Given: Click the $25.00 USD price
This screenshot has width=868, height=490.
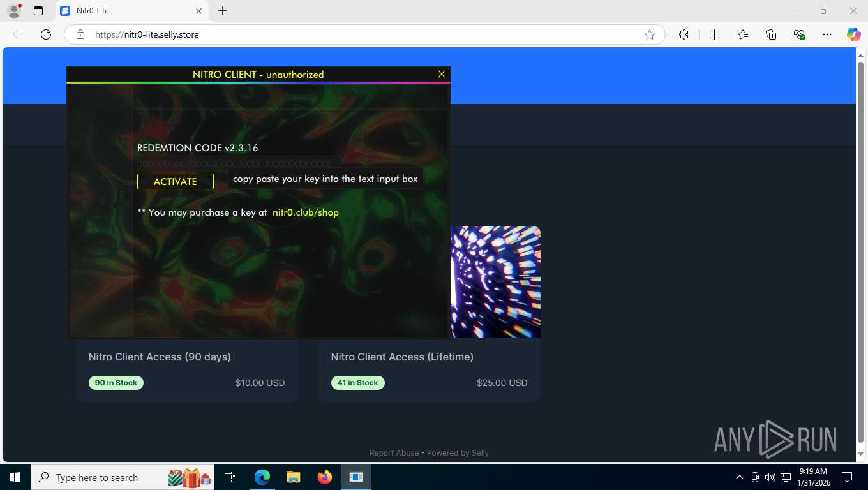Looking at the screenshot, I should (x=502, y=383).
